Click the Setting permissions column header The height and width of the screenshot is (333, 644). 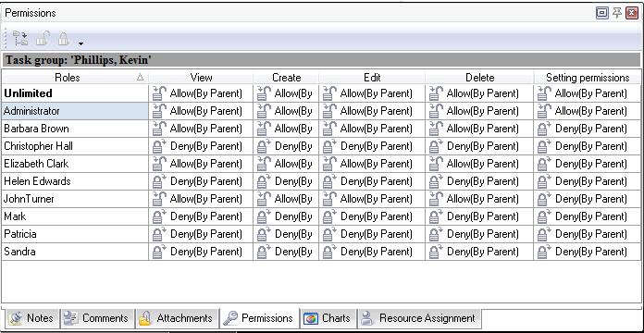coord(588,77)
